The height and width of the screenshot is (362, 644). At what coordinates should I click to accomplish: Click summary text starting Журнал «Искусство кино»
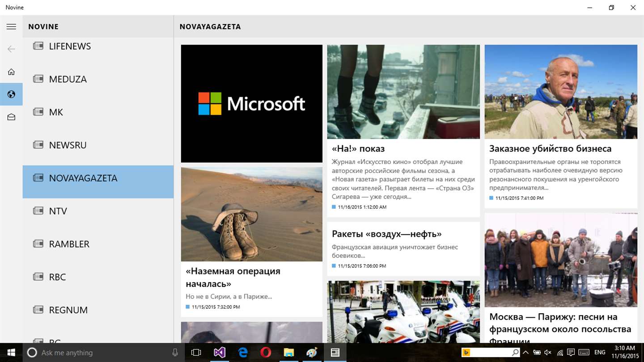[403, 179]
